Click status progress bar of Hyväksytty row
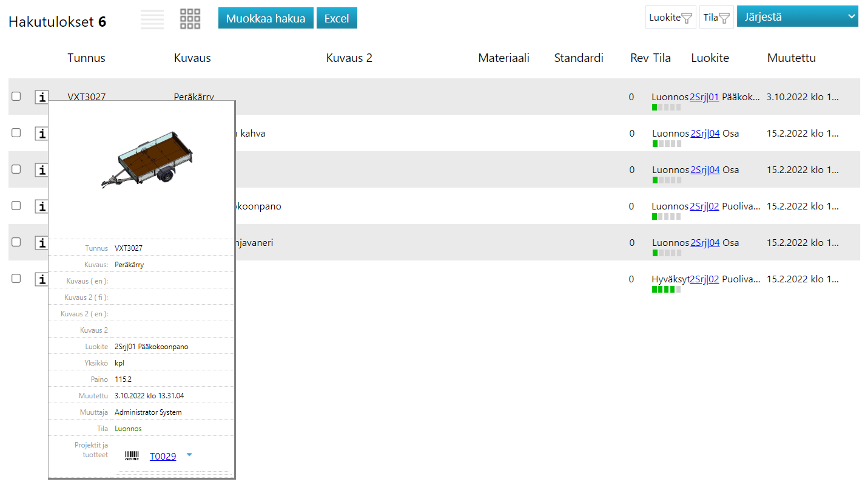 [x=666, y=290]
